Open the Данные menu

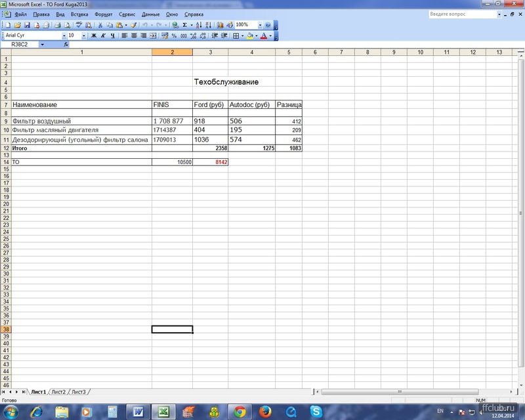tap(150, 14)
